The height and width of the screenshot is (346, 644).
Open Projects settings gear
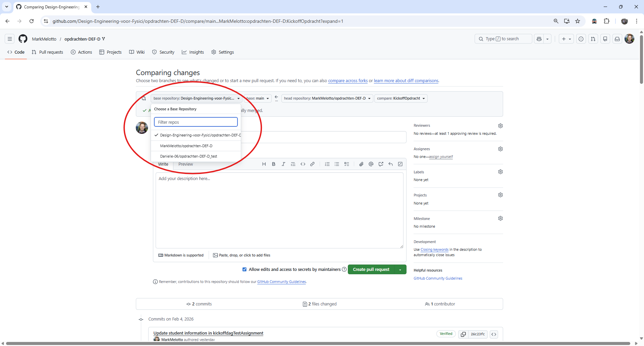500,195
